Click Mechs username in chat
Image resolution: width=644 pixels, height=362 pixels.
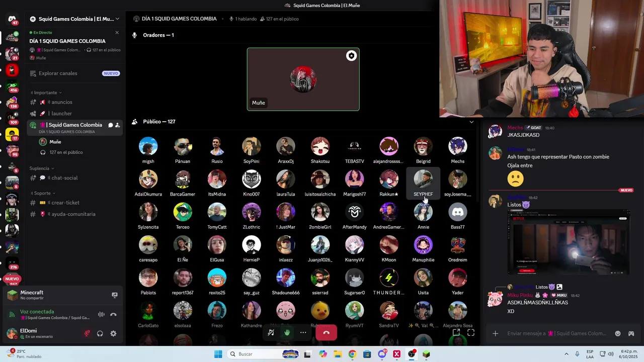[x=515, y=128]
